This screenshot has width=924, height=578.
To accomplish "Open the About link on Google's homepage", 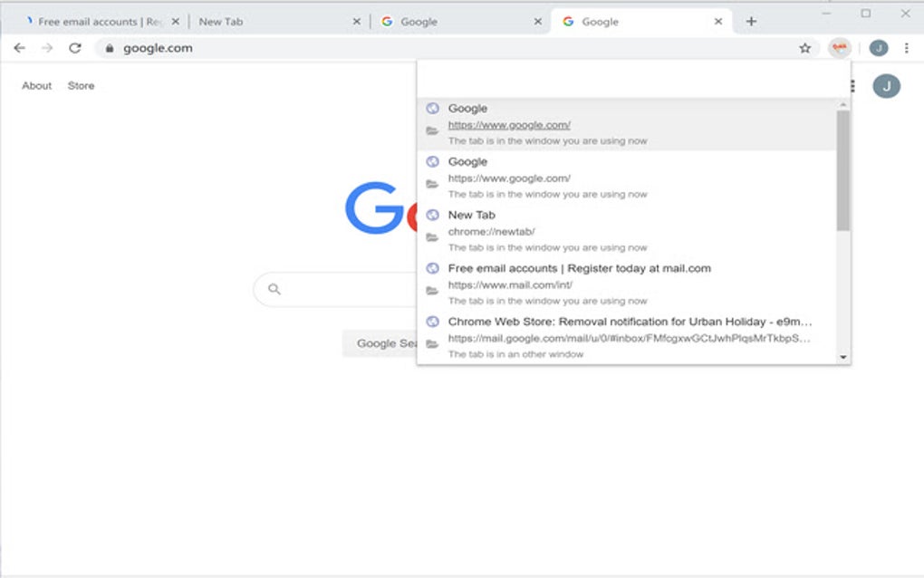I will pyautogui.click(x=35, y=85).
